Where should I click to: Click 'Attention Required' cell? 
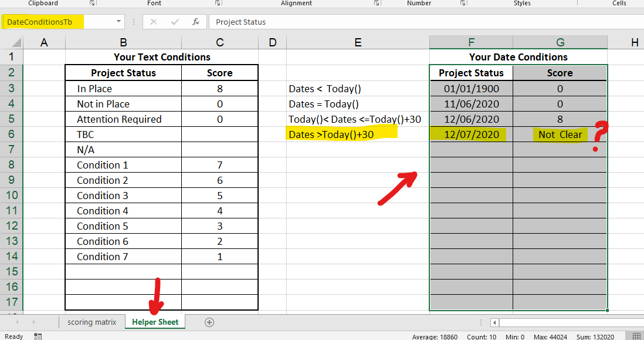pyautogui.click(x=123, y=119)
